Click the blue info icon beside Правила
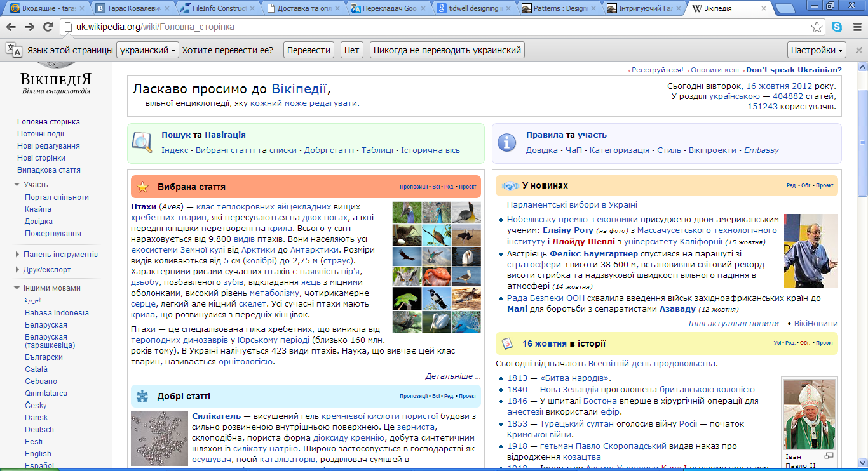868x471 pixels. (506, 143)
